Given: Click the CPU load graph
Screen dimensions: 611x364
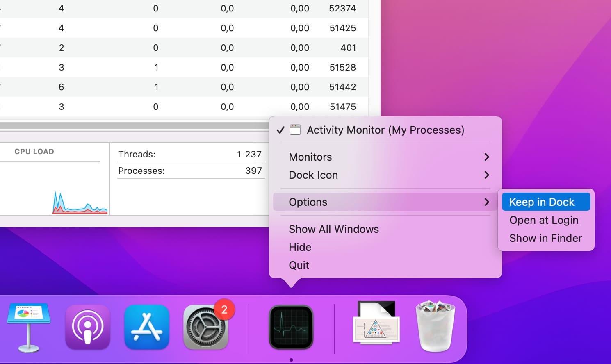Looking at the screenshot, I should coord(80,203).
